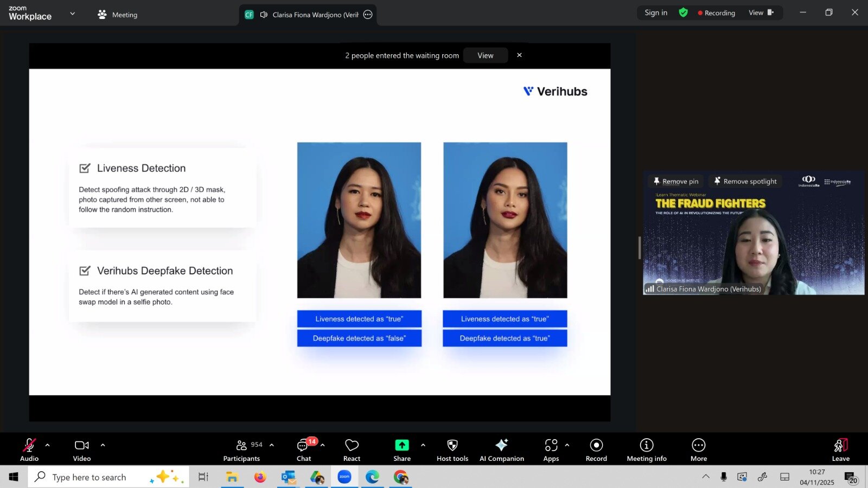868x488 pixels.
Task: Start screen sharing
Action: click(401, 449)
